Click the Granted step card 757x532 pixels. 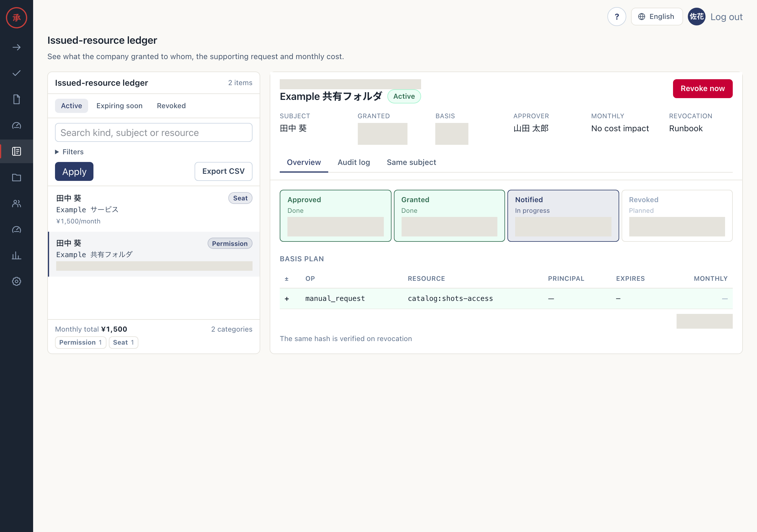coord(449,215)
